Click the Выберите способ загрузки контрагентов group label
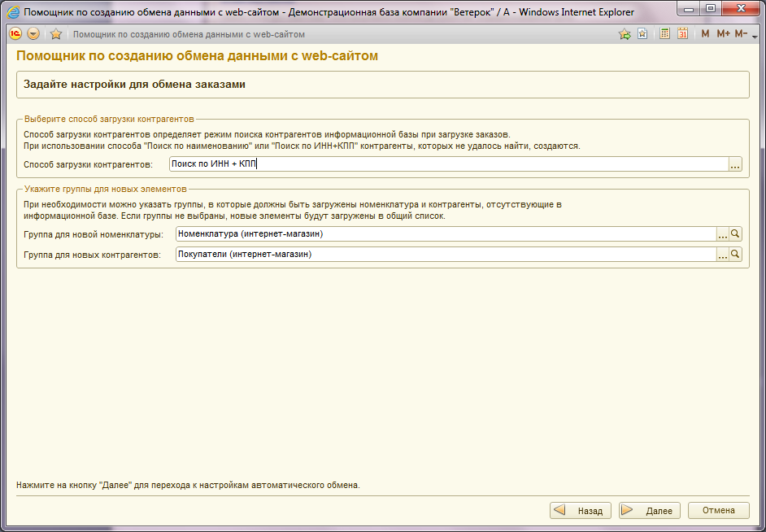The width and height of the screenshot is (766, 532). pyautogui.click(x=110, y=119)
